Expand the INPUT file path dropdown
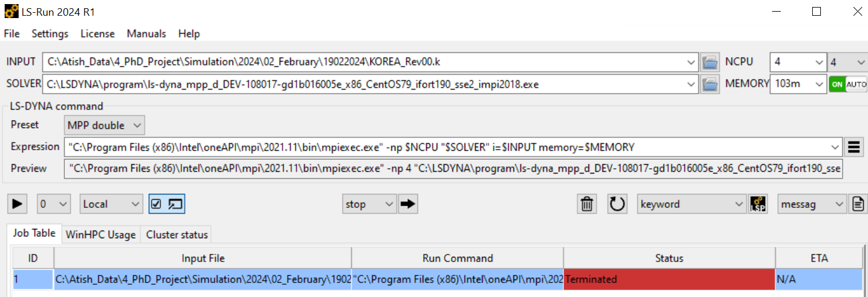This screenshot has height=297, width=868. point(691,62)
